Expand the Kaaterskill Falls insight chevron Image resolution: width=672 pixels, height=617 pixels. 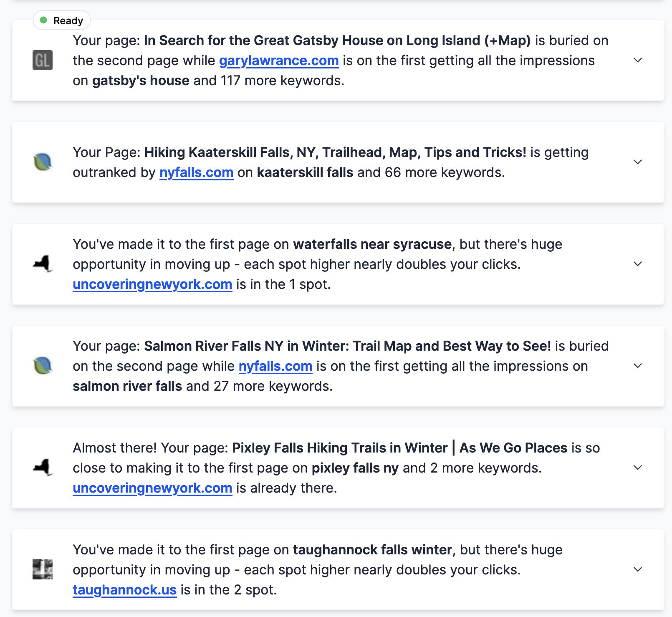tap(638, 162)
